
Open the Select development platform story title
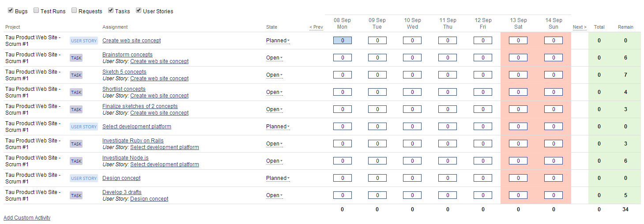137,127
